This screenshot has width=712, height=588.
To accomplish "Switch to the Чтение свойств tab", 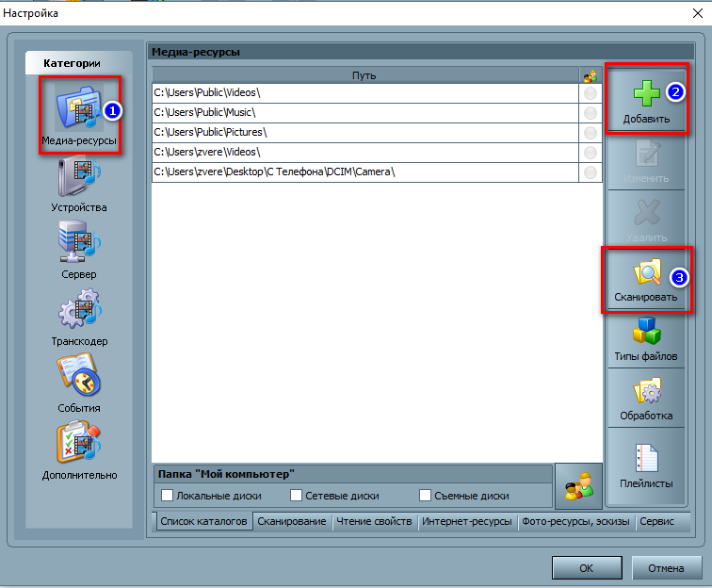I will click(x=374, y=521).
